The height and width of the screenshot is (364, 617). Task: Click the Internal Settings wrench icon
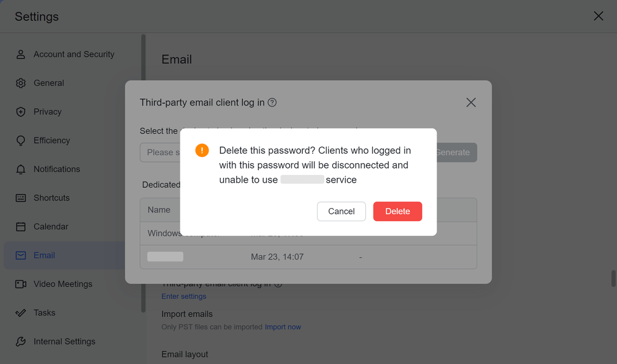(x=20, y=341)
